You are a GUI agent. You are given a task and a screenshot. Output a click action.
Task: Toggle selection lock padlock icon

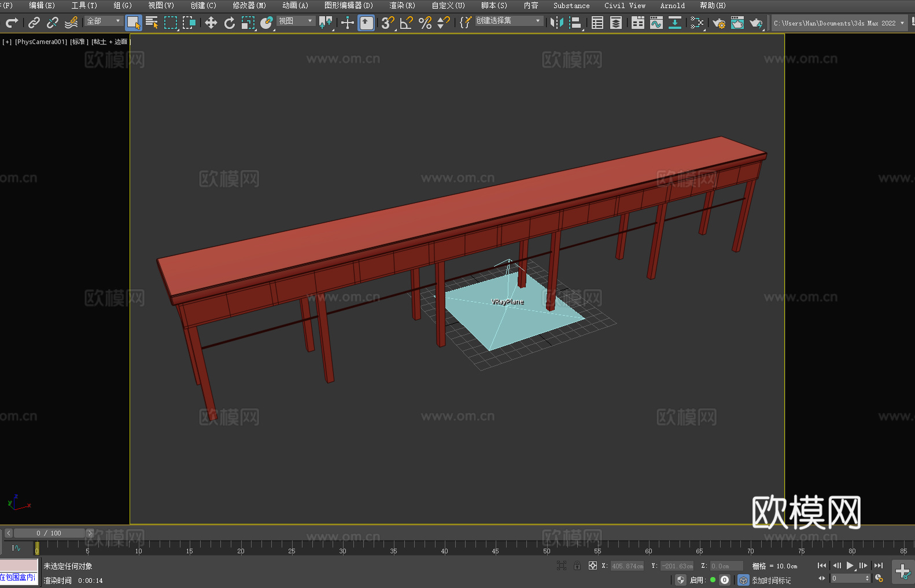(x=577, y=565)
